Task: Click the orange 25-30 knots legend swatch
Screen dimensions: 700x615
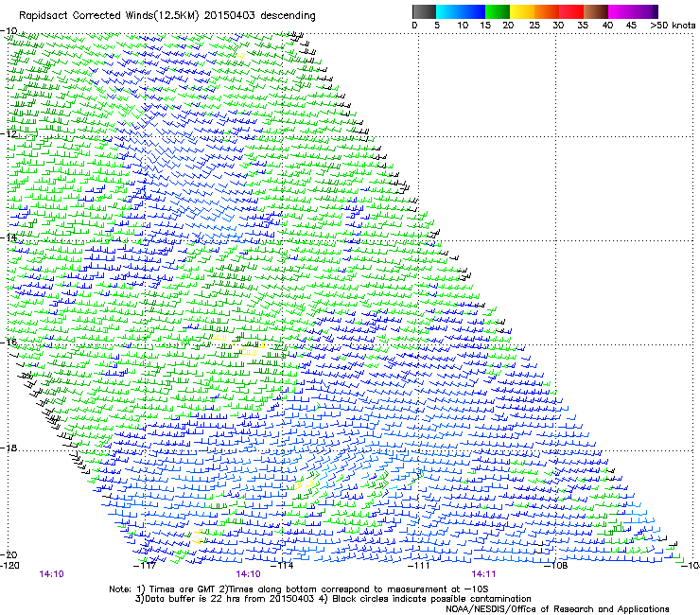Action: point(547,11)
